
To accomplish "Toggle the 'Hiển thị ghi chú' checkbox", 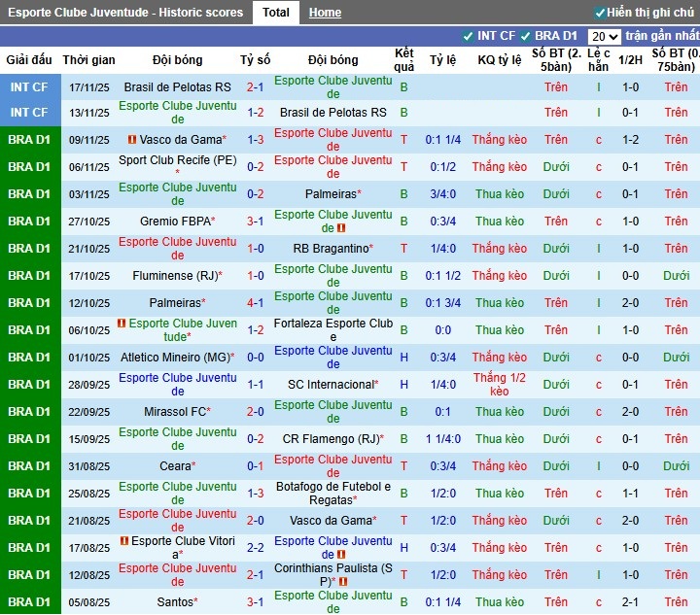I will tap(600, 13).
